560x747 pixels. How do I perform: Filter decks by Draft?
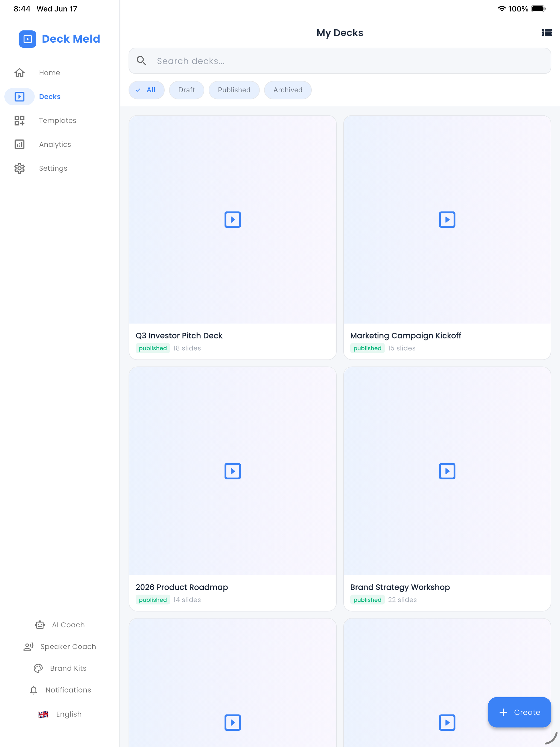(x=186, y=90)
